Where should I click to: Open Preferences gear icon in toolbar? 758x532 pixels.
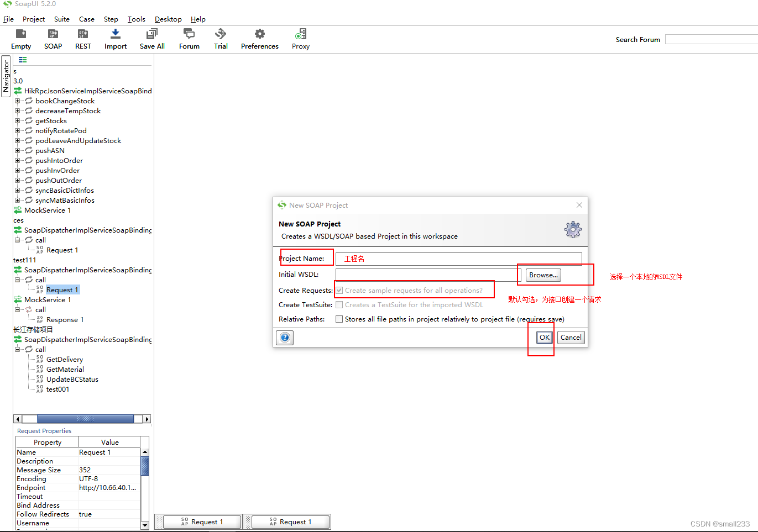pyautogui.click(x=259, y=34)
